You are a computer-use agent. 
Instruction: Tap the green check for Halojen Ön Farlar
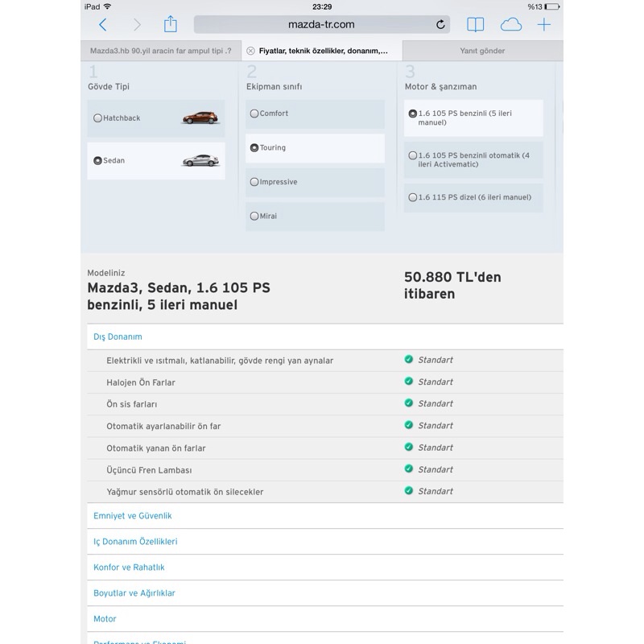coord(408,381)
